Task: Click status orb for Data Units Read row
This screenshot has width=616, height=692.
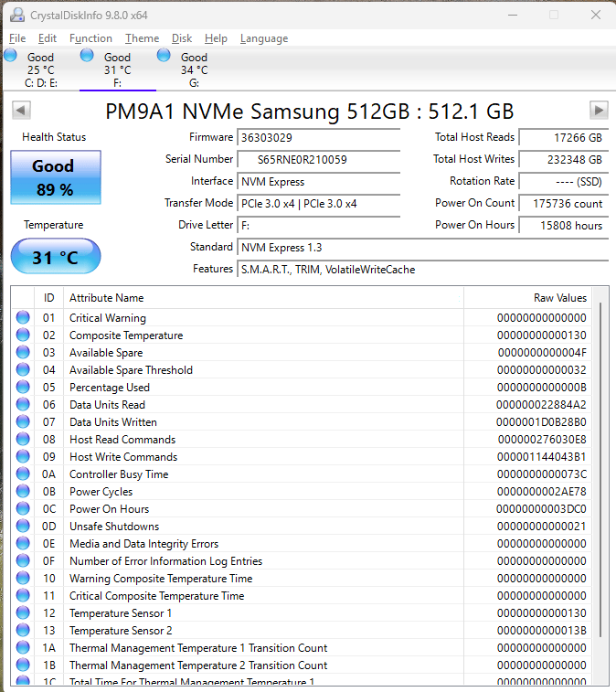Action: pyautogui.click(x=23, y=404)
